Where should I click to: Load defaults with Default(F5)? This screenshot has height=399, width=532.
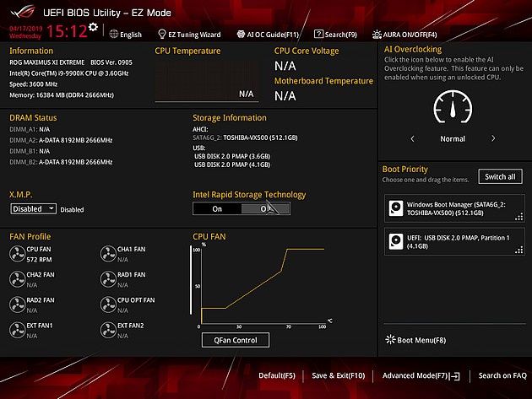[277, 375]
